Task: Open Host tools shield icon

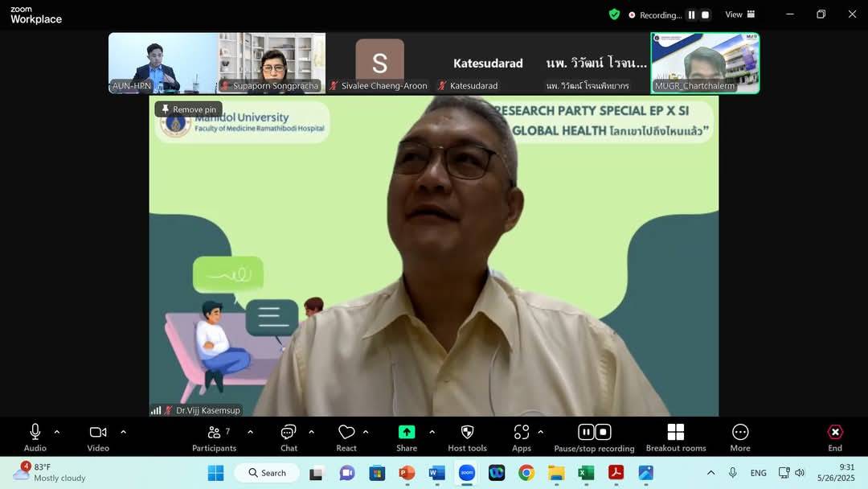Action: pyautogui.click(x=467, y=433)
